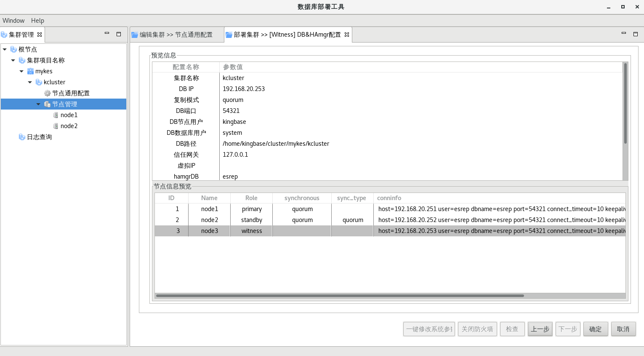The image size is (644, 356).
Task: Click the 上一步 button
Action: 540,329
